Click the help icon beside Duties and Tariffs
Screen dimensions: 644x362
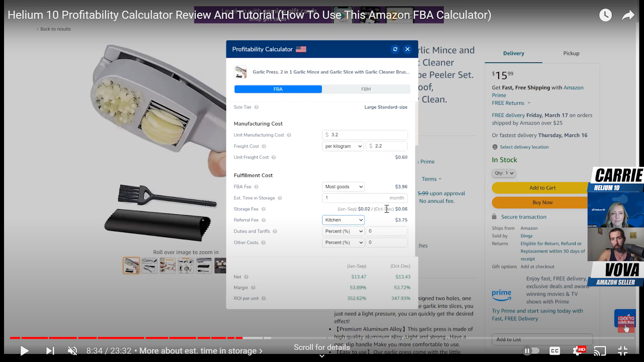point(275,231)
